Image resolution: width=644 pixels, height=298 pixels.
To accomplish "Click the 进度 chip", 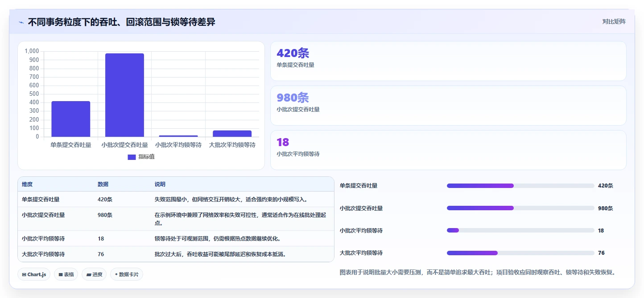I will [94, 274].
